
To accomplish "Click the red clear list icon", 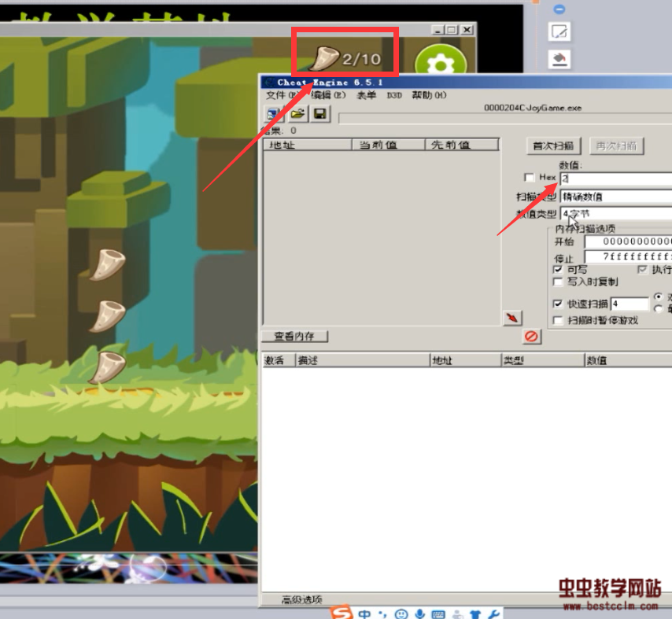I will coord(531,337).
